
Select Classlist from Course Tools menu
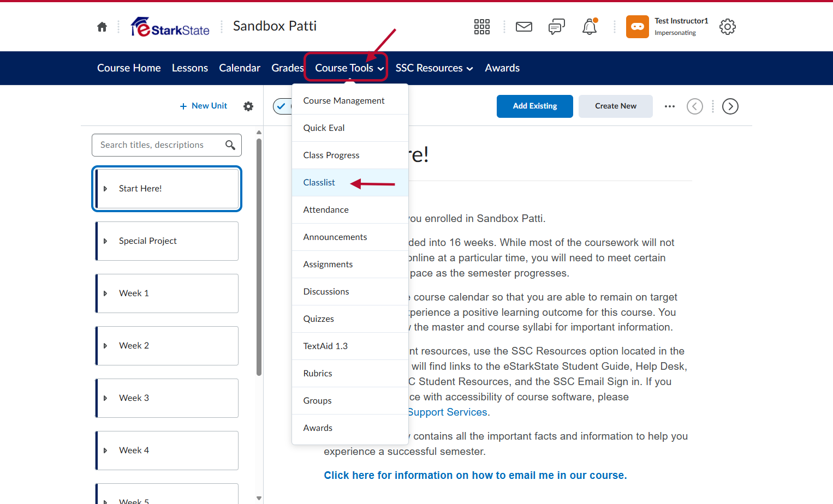pyautogui.click(x=350, y=183)
